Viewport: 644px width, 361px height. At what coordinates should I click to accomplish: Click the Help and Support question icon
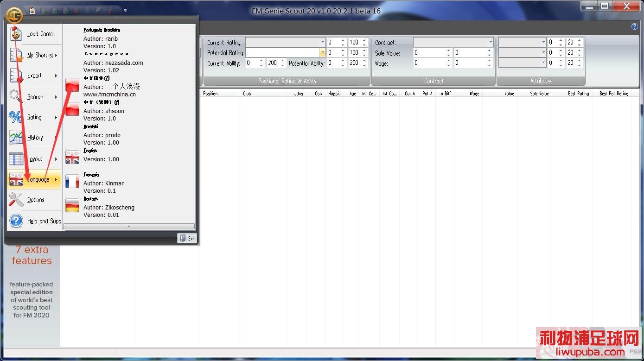click(16, 221)
